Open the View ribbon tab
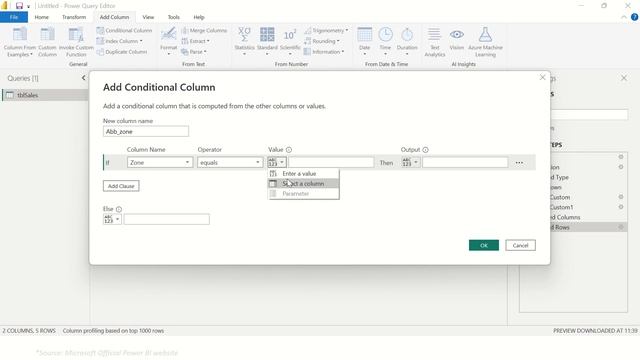The width and height of the screenshot is (640, 360). 148,17
